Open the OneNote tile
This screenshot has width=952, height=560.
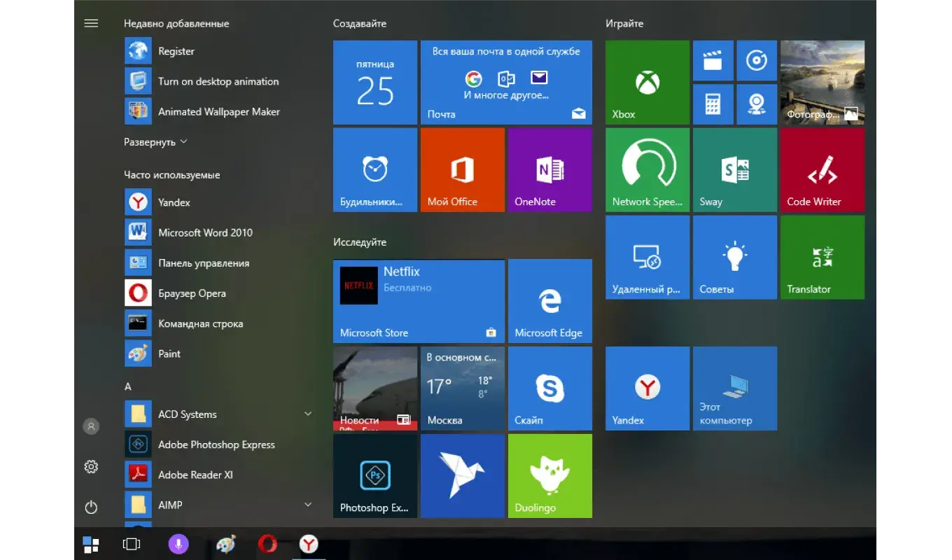[x=549, y=170]
